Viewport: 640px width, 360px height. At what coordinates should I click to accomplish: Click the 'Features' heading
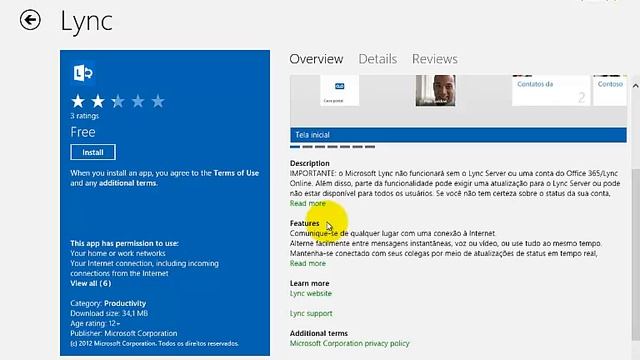click(304, 223)
